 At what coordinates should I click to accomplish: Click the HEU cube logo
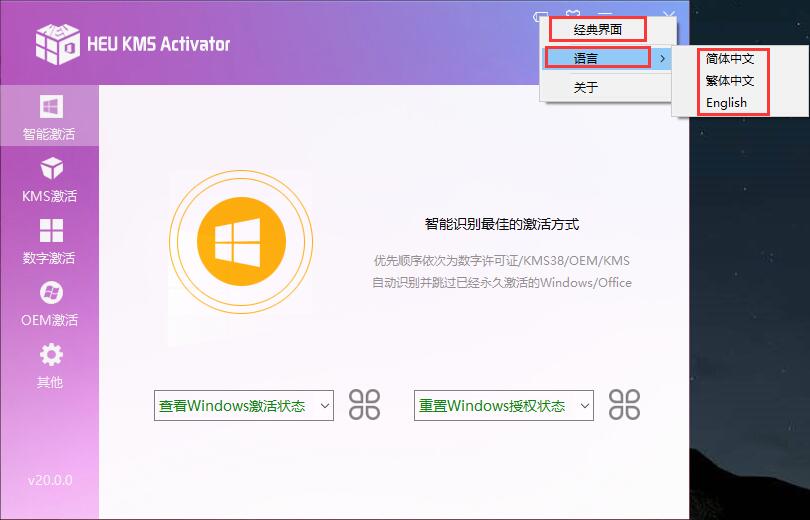(57, 43)
